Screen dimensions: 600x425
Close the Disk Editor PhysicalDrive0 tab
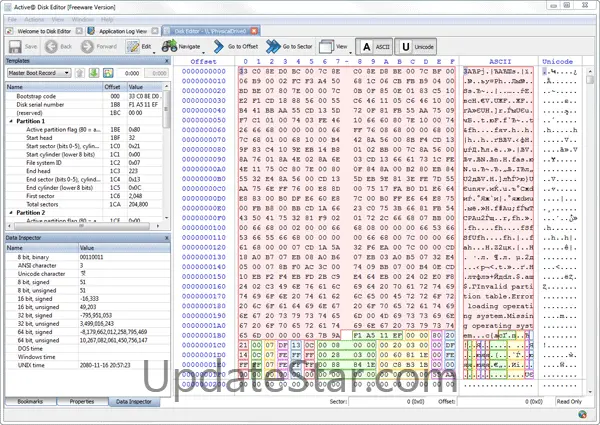pos(255,31)
